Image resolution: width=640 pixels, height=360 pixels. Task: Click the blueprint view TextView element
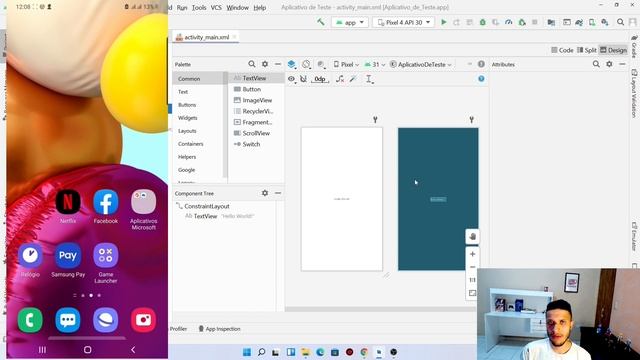click(x=438, y=199)
